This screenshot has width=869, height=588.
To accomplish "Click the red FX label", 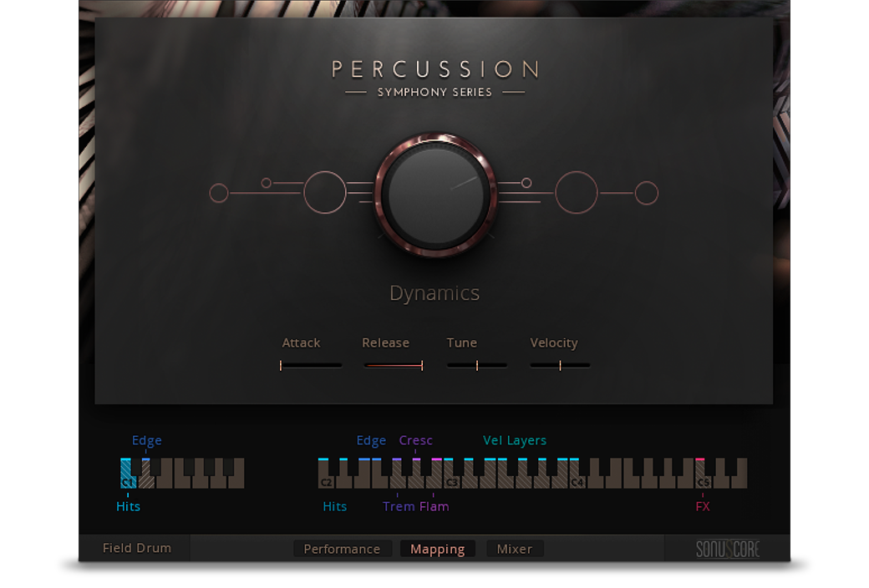I will tap(703, 506).
